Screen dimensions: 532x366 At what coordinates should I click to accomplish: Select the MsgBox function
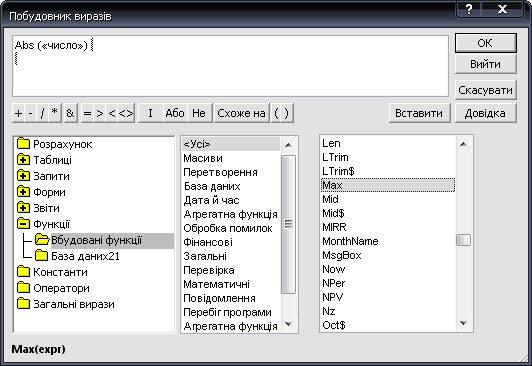pyautogui.click(x=387, y=255)
